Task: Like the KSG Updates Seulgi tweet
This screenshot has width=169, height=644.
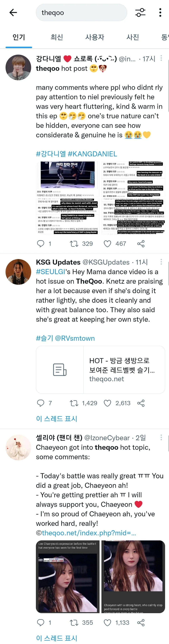Action: pyautogui.click(x=107, y=403)
